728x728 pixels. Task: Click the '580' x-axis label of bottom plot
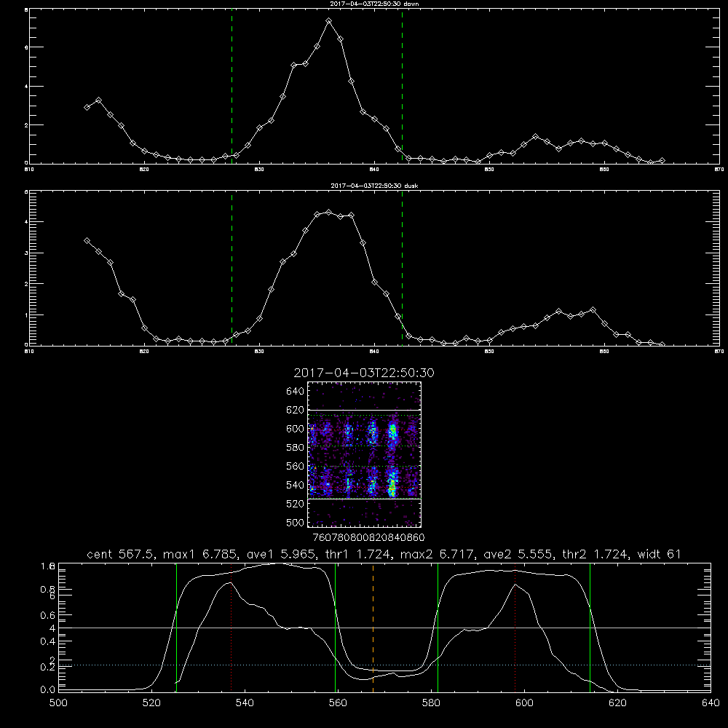[x=431, y=703]
